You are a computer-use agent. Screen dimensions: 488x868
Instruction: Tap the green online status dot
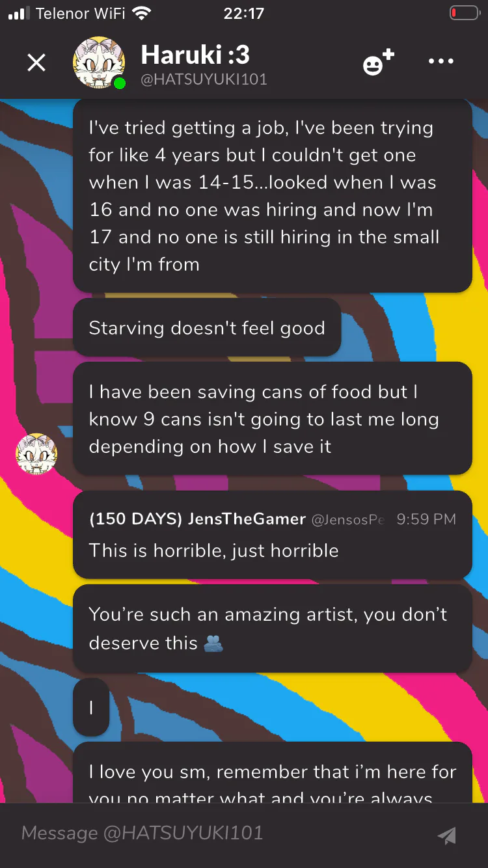pos(119,83)
